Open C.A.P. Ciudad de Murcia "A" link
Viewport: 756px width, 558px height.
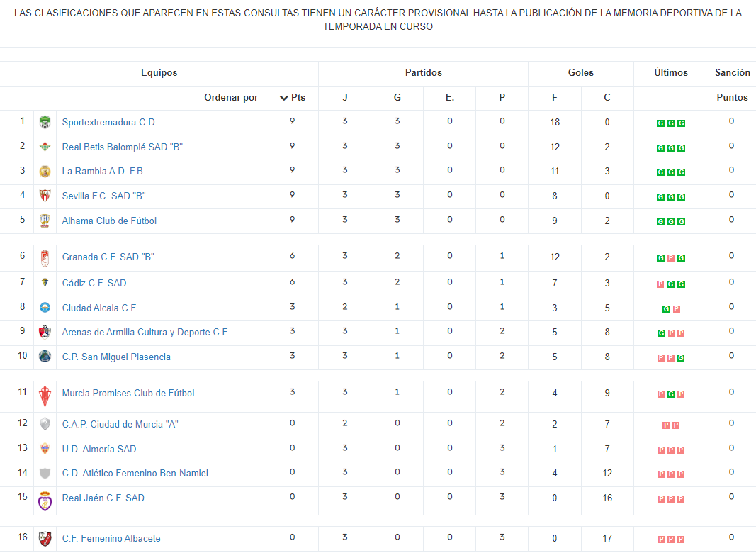[x=120, y=425]
